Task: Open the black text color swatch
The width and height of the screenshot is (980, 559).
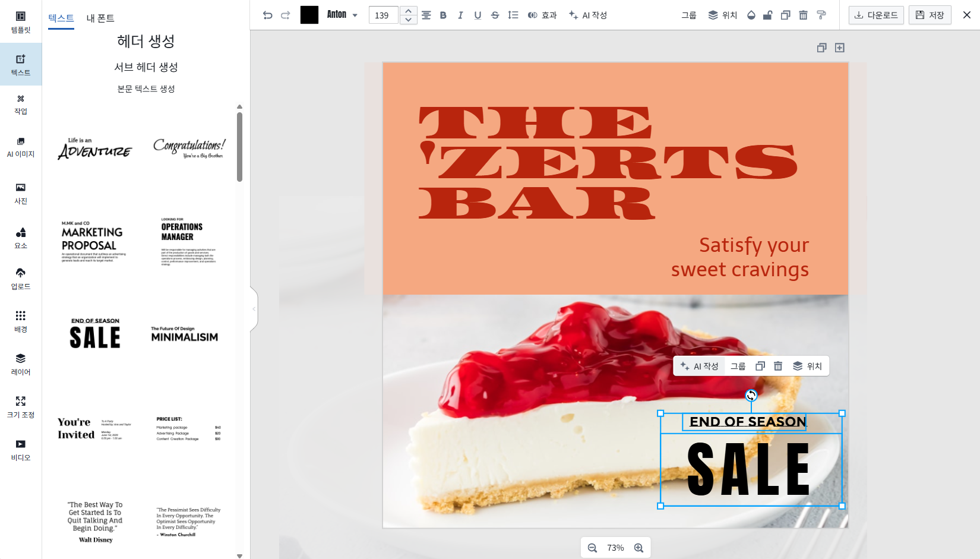Action: (x=309, y=15)
